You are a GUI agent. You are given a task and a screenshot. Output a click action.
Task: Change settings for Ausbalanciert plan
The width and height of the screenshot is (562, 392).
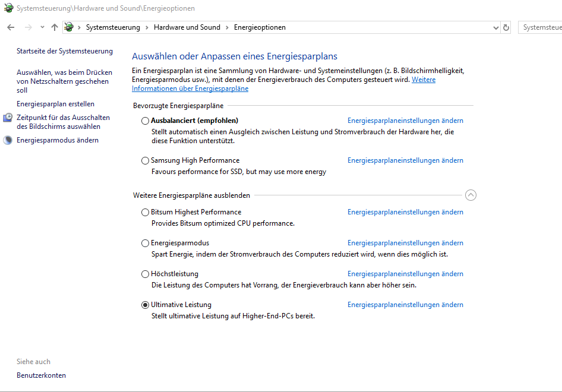pyautogui.click(x=405, y=121)
